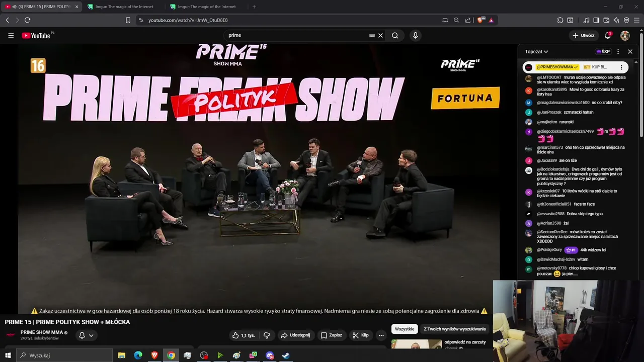Screen dimensions: 644x362
Task: Open the notifications bell
Action: pos(608,36)
